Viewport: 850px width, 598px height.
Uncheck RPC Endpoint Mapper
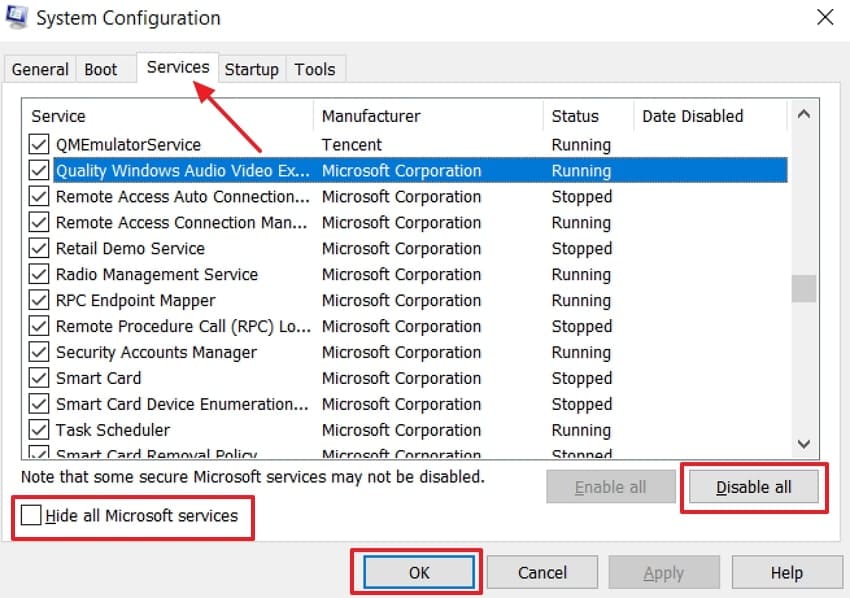pyautogui.click(x=38, y=300)
